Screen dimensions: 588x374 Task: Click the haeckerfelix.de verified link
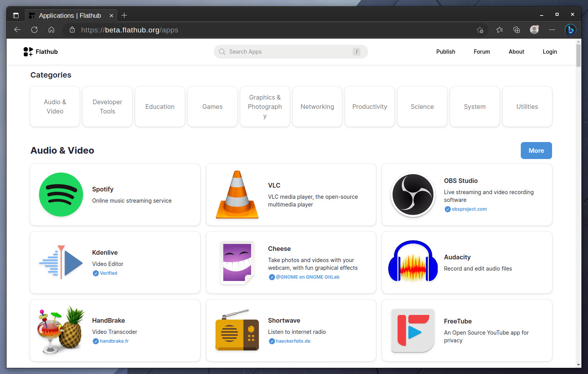[x=293, y=341]
